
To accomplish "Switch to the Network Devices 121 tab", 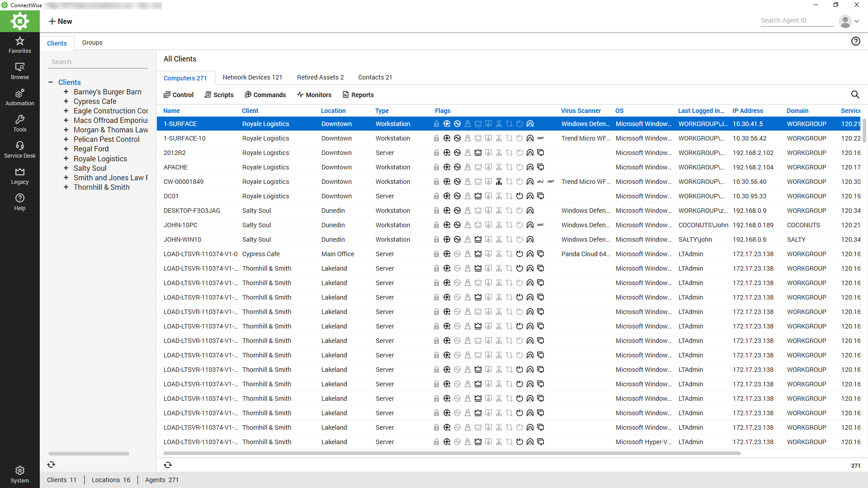I will click(252, 77).
